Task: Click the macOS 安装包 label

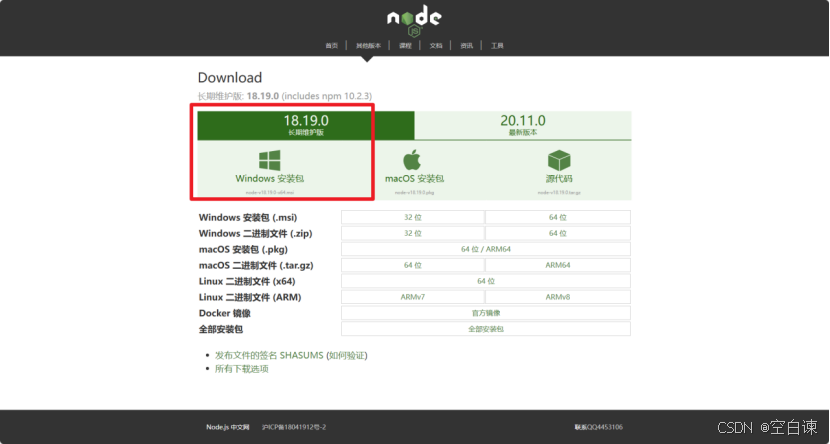Action: click(414, 179)
